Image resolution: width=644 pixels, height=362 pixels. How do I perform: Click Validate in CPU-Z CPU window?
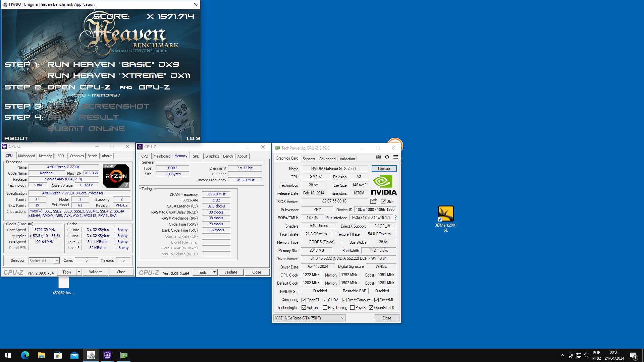point(95,272)
